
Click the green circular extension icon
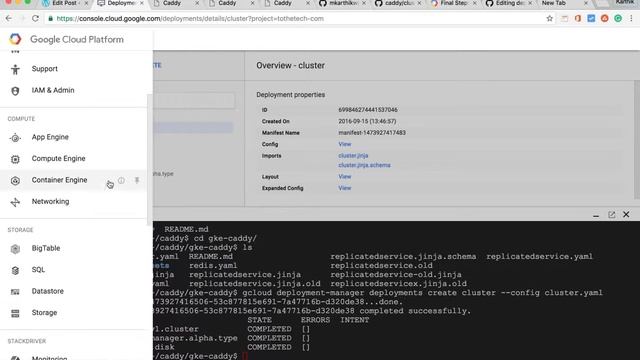click(x=618, y=18)
